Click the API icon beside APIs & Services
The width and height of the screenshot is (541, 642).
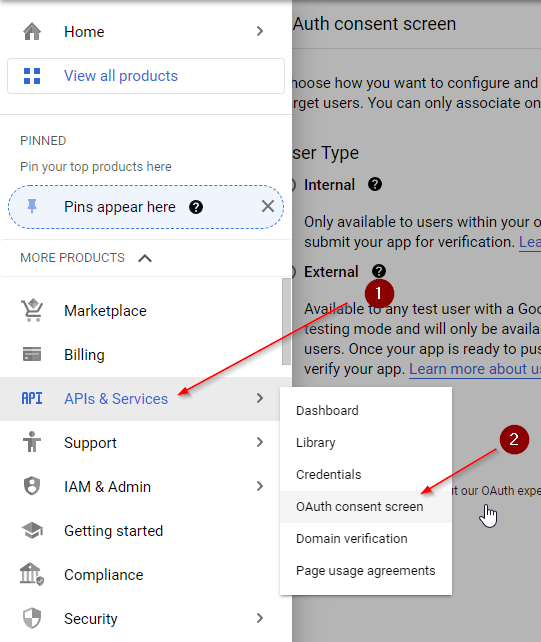pyautogui.click(x=32, y=398)
